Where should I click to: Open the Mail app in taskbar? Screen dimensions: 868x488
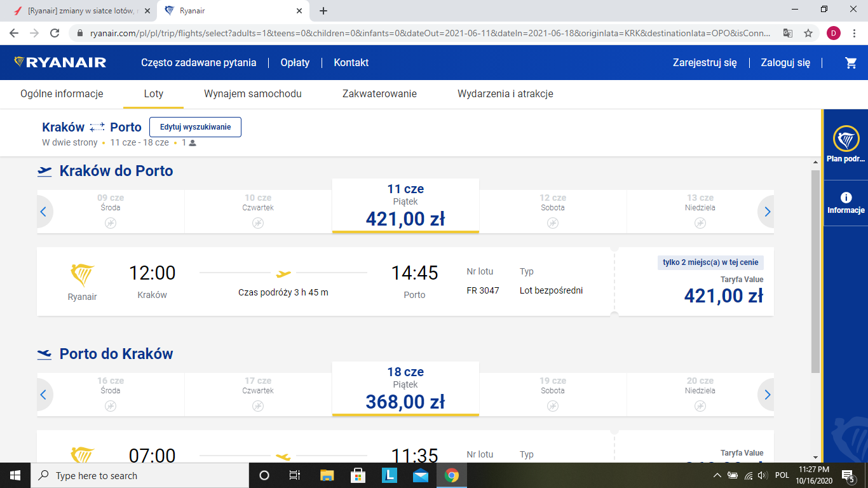(420, 475)
